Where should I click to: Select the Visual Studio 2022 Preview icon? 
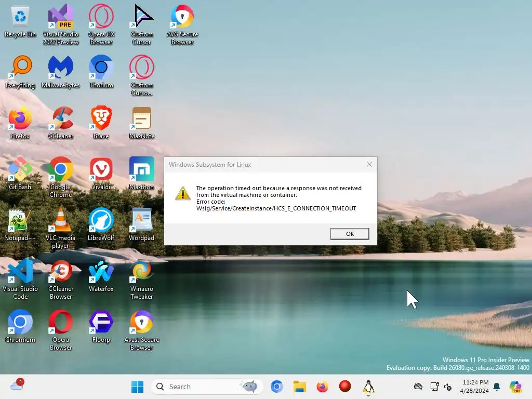pos(61,24)
